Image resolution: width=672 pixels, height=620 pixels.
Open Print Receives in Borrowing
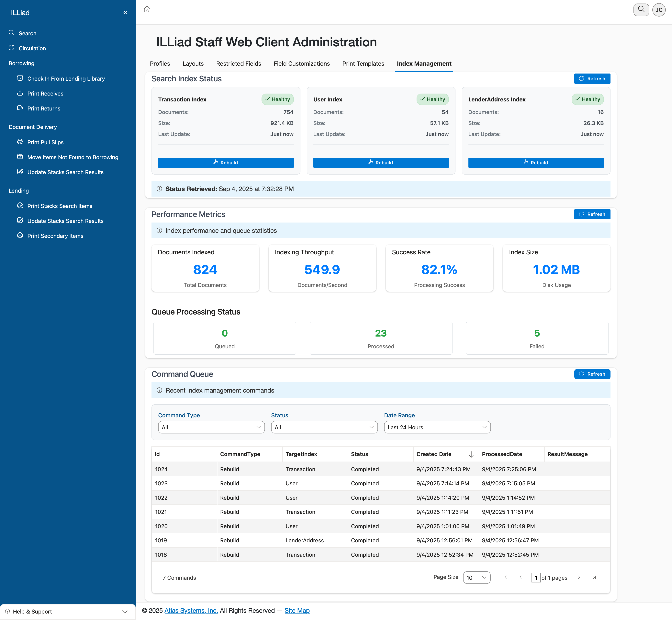45,94
